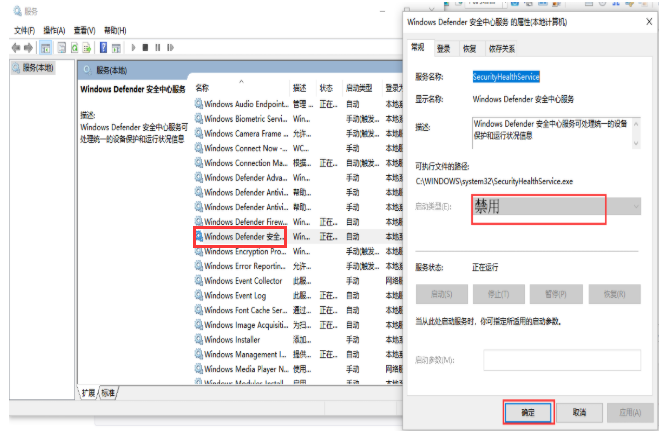
Task: Sort services by the 状态 column header
Action: [x=328, y=88]
